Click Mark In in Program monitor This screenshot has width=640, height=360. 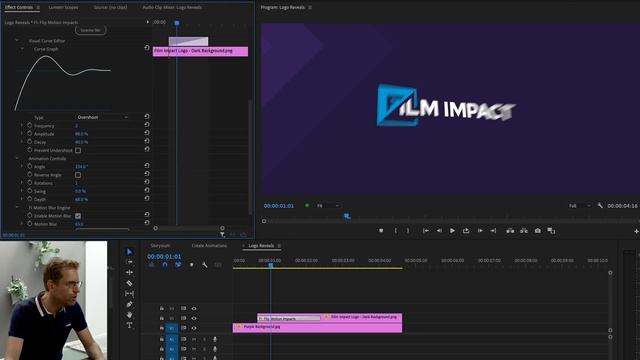pyautogui.click(x=396, y=231)
